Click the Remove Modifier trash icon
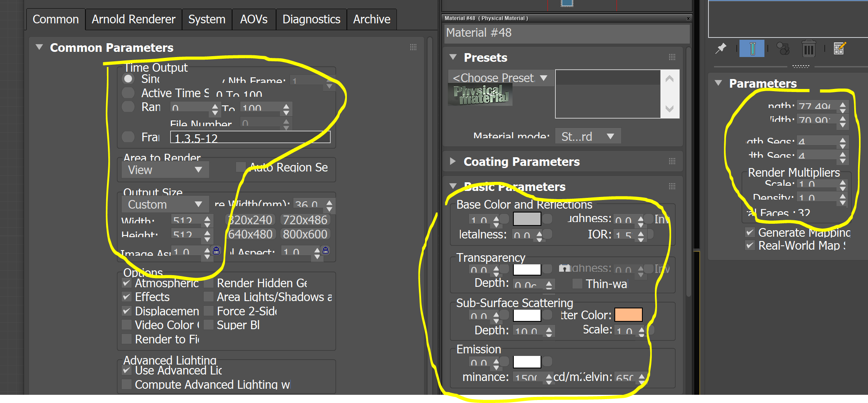Image resolution: width=868 pixels, height=403 pixels. [808, 48]
